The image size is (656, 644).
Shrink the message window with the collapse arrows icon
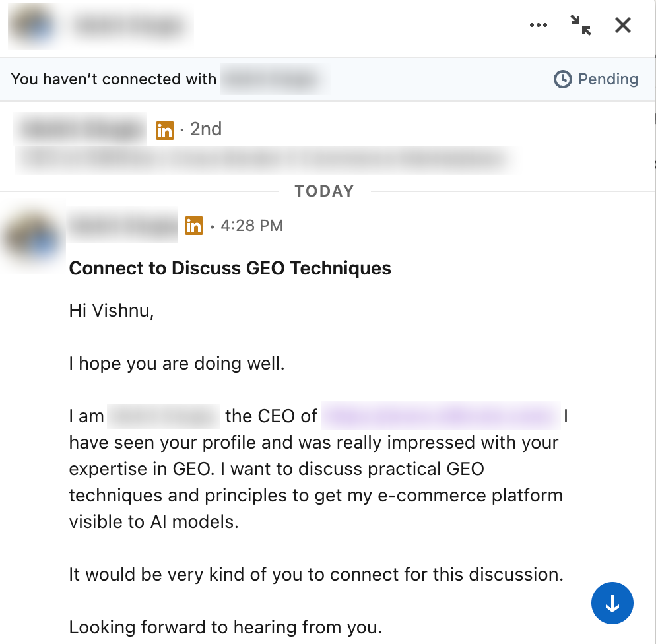(580, 25)
